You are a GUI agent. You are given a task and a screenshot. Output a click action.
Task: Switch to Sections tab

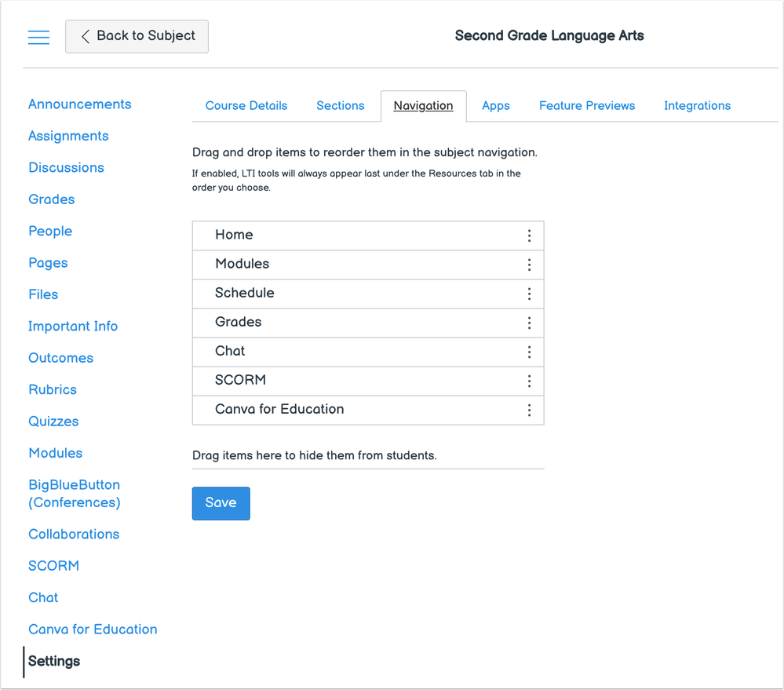pyautogui.click(x=341, y=105)
